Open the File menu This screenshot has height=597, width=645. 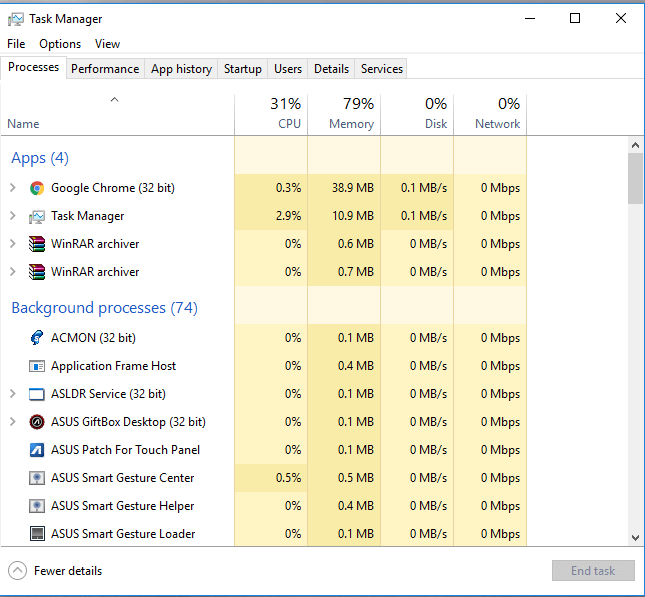[16, 44]
